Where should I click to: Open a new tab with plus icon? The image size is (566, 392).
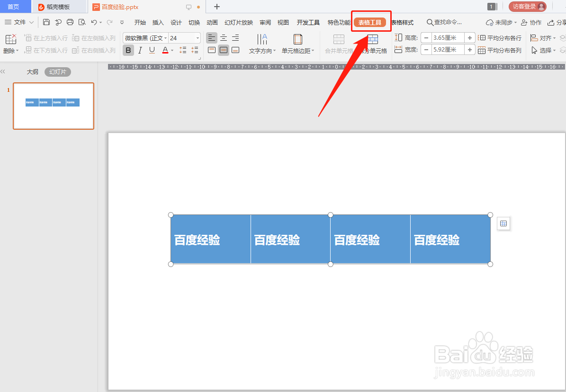tap(217, 7)
